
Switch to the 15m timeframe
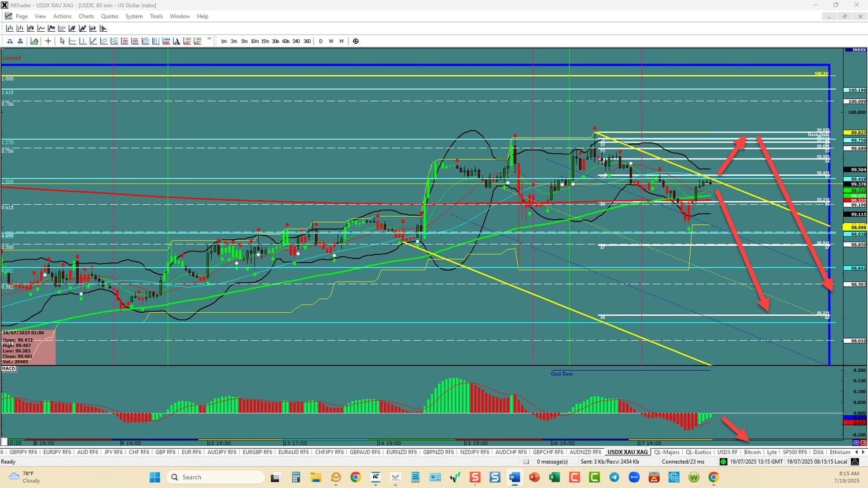click(264, 41)
